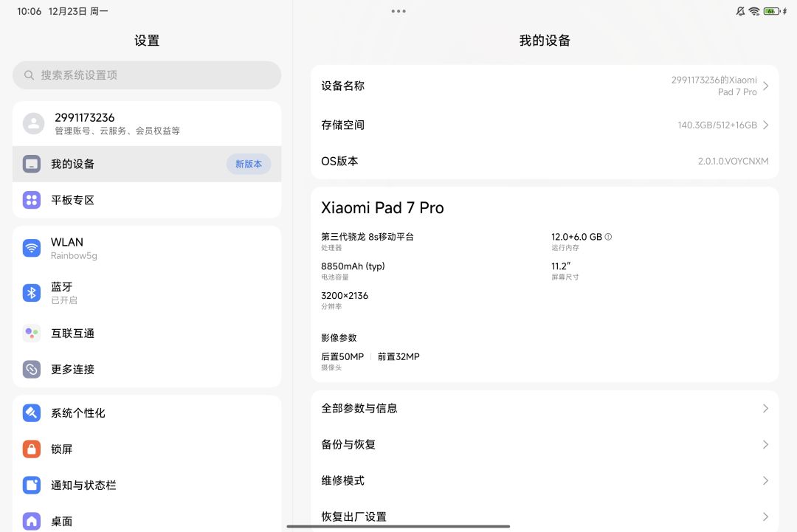Screen dimensions: 797x532
Task: Click the search magnifier icon
Action: click(x=29, y=75)
